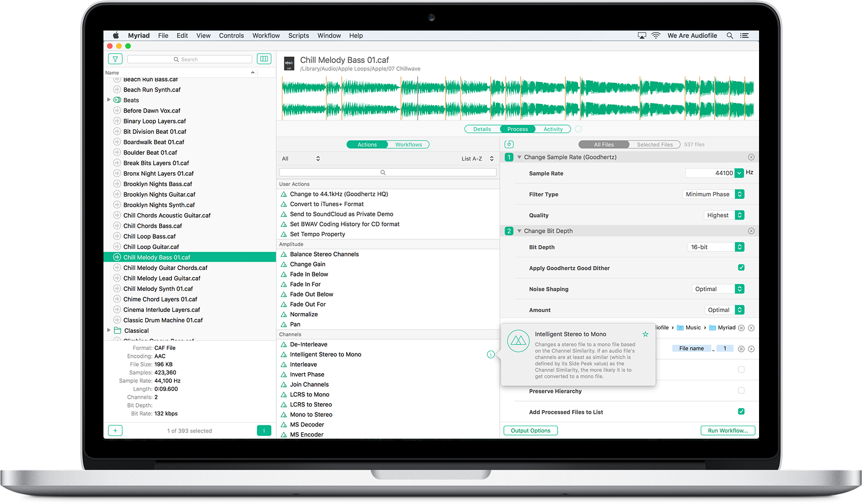Image resolution: width=862 pixels, height=504 pixels.
Task: Click the waveform display
Action: tap(518, 98)
